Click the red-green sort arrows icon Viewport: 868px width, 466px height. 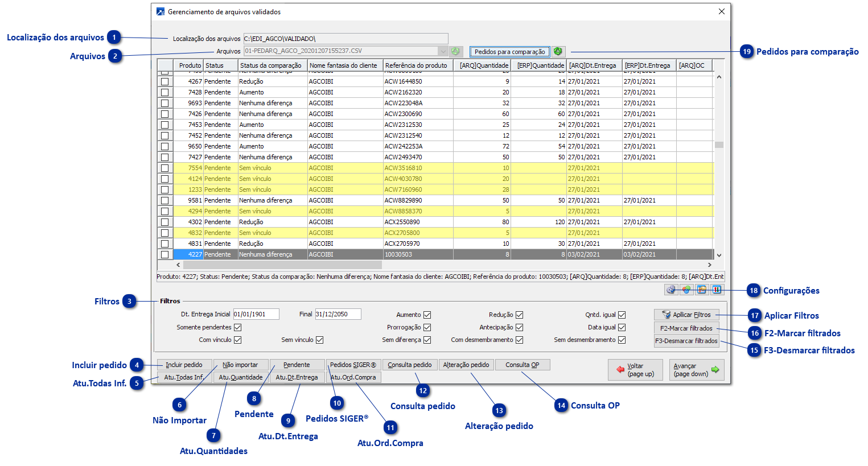pos(717,290)
